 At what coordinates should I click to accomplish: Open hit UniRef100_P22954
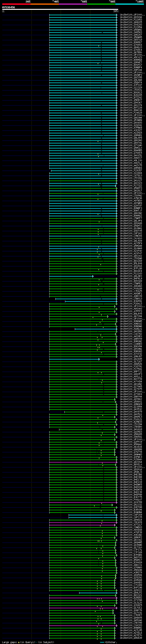click(x=131, y=27)
